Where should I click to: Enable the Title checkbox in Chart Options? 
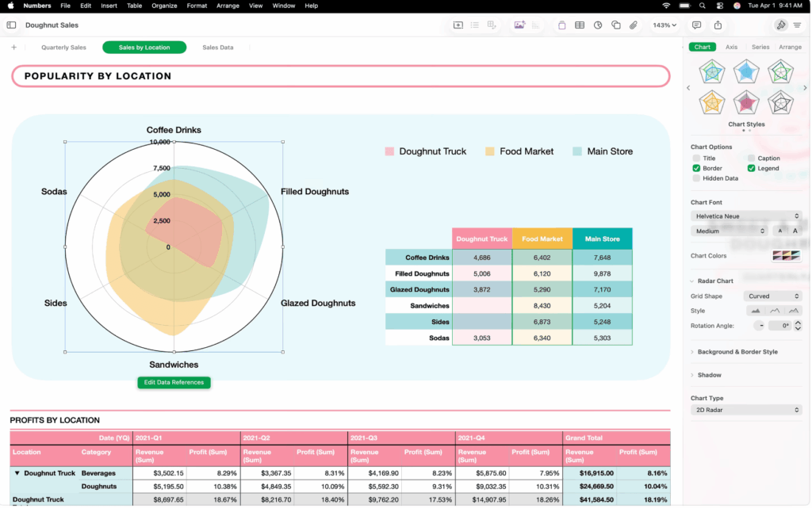click(695, 157)
